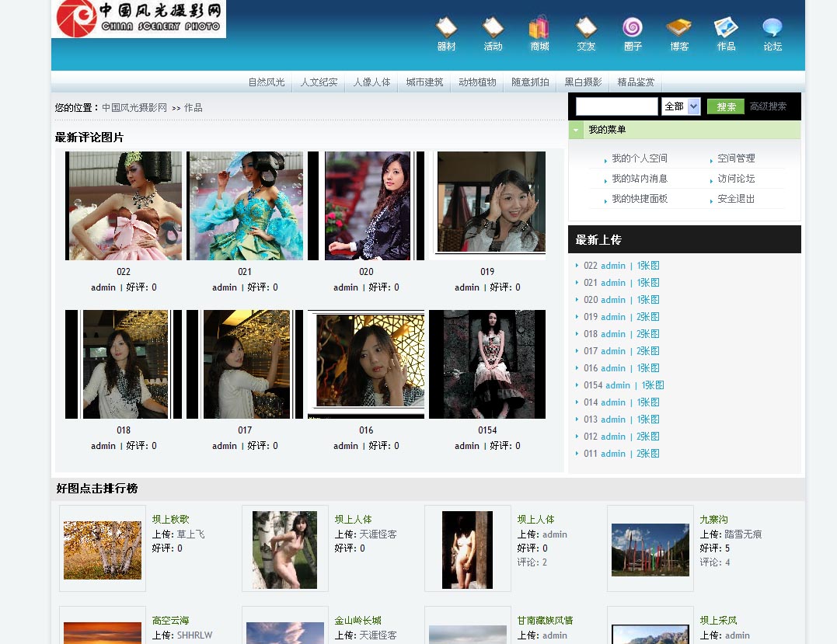Click the search text input field
The width and height of the screenshot is (837, 644).
[x=616, y=106]
